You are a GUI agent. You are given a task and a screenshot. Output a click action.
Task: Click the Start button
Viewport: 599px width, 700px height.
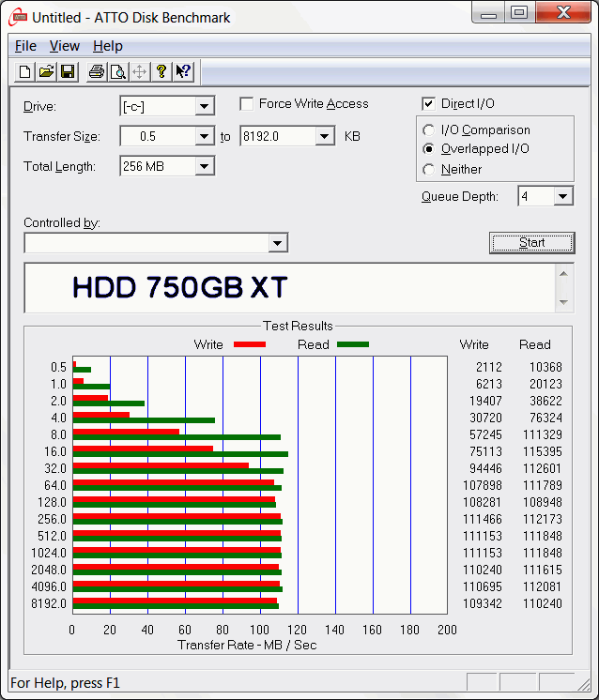(532, 243)
